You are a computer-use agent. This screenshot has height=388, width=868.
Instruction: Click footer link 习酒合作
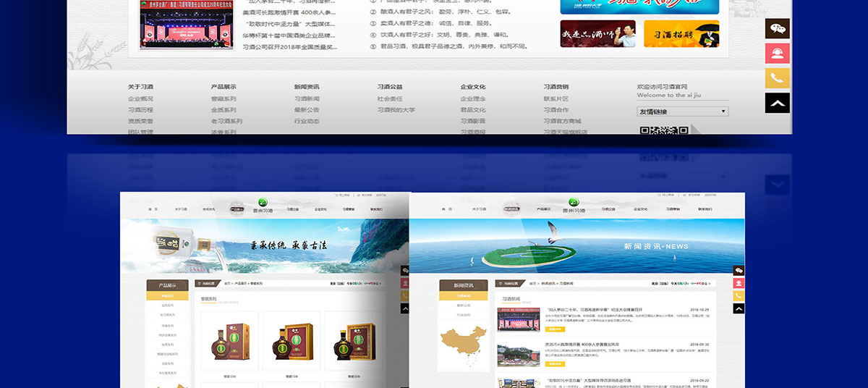556,110
